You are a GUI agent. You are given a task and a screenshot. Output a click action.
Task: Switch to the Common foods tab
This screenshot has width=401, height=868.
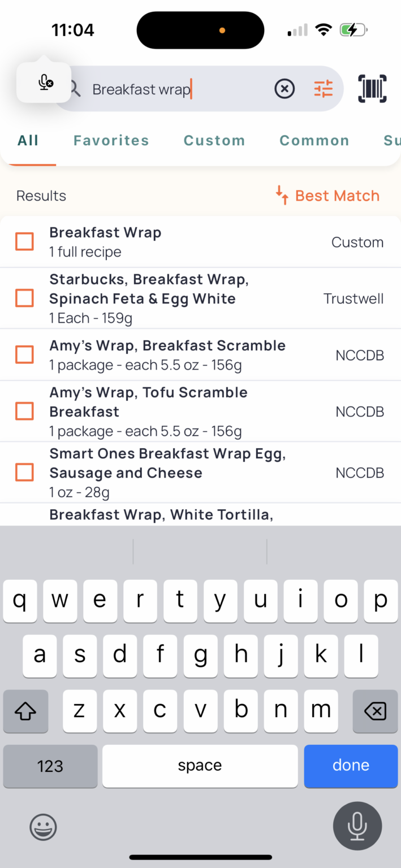pos(314,140)
